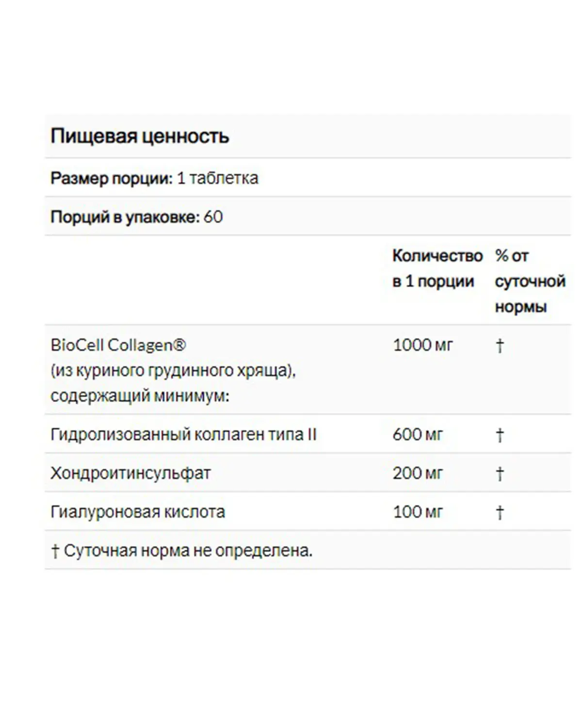Click the dagger symbol beside 100 мг

[500, 513]
